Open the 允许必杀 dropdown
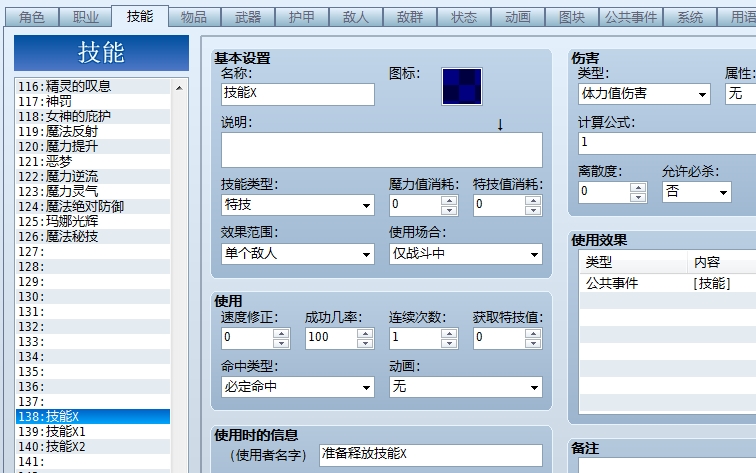Screen dimensions: 756x473 pyautogui.click(x=697, y=192)
